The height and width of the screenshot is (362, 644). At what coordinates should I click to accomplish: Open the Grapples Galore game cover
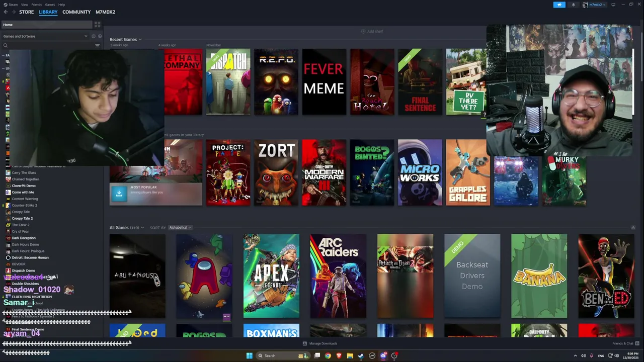pyautogui.click(x=468, y=172)
